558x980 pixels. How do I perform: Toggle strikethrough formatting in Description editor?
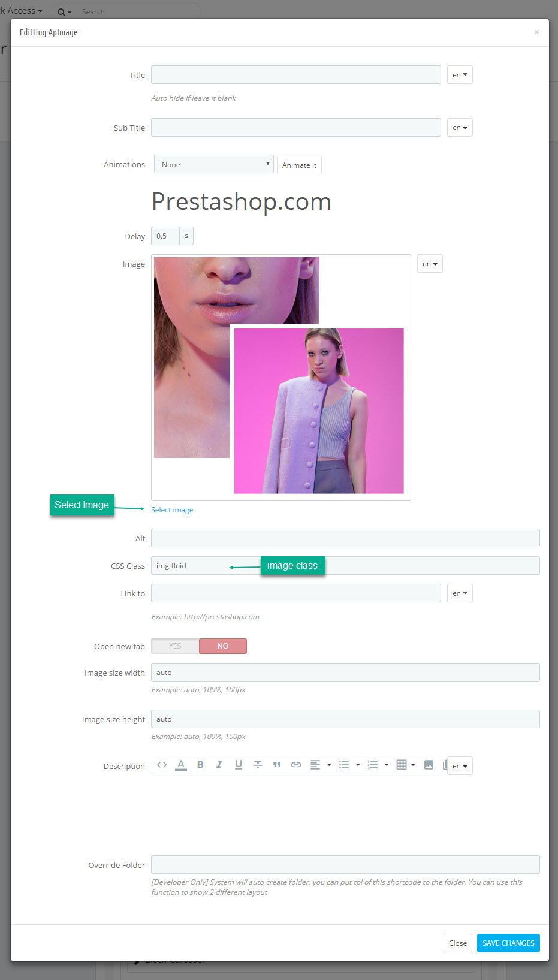pos(258,765)
